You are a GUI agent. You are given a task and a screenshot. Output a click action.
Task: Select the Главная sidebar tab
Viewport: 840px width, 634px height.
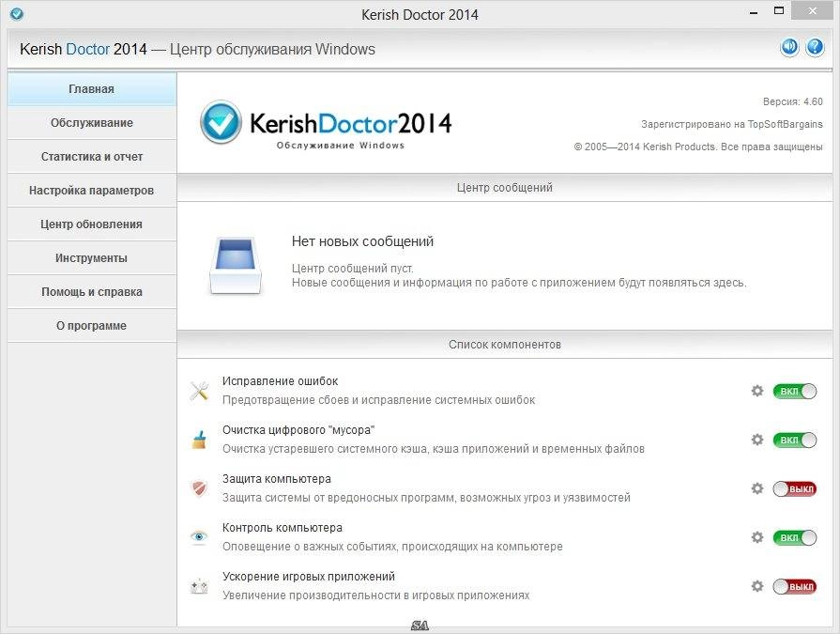92,89
